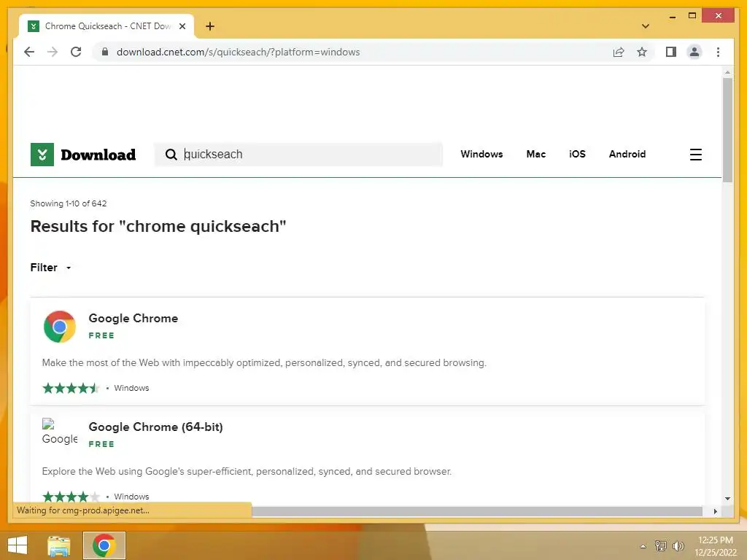Click the "Make the most of the Web" description
Screen dimensions: 747x560
pyautogui.click(x=264, y=363)
